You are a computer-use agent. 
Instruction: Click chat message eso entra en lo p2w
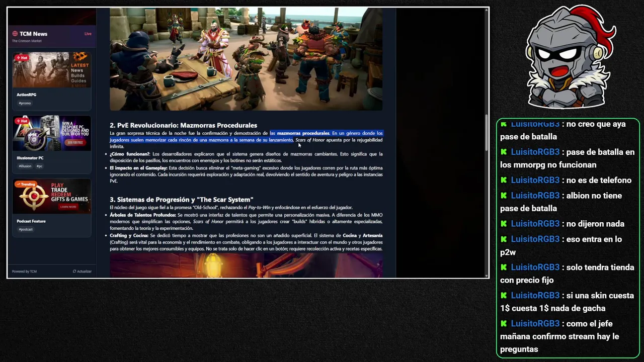coord(561,246)
